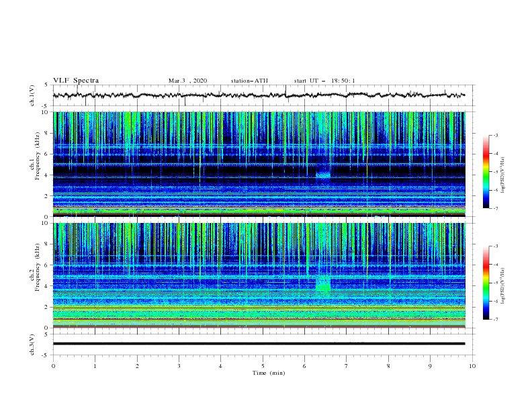
Task: Select the "Time (min)" axis label
Action: (269, 373)
